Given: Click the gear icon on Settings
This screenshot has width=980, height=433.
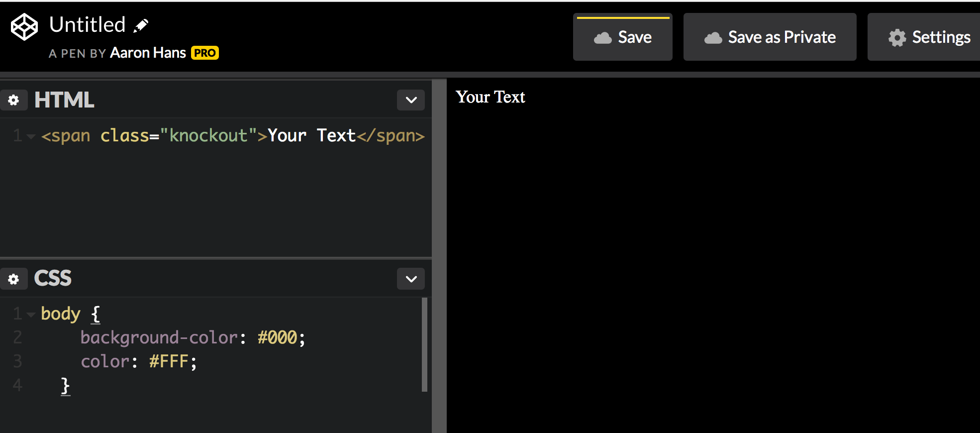Looking at the screenshot, I should pyautogui.click(x=897, y=38).
